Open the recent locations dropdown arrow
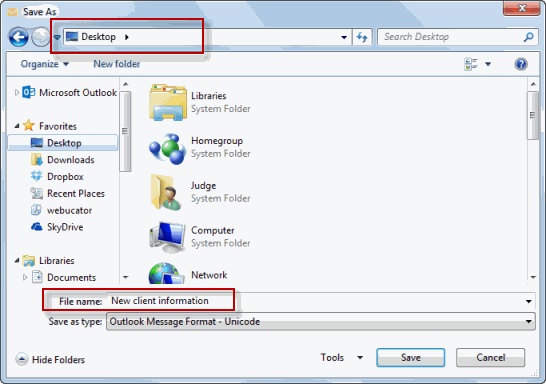Image resolution: width=546 pixels, height=384 pixels. [x=57, y=37]
